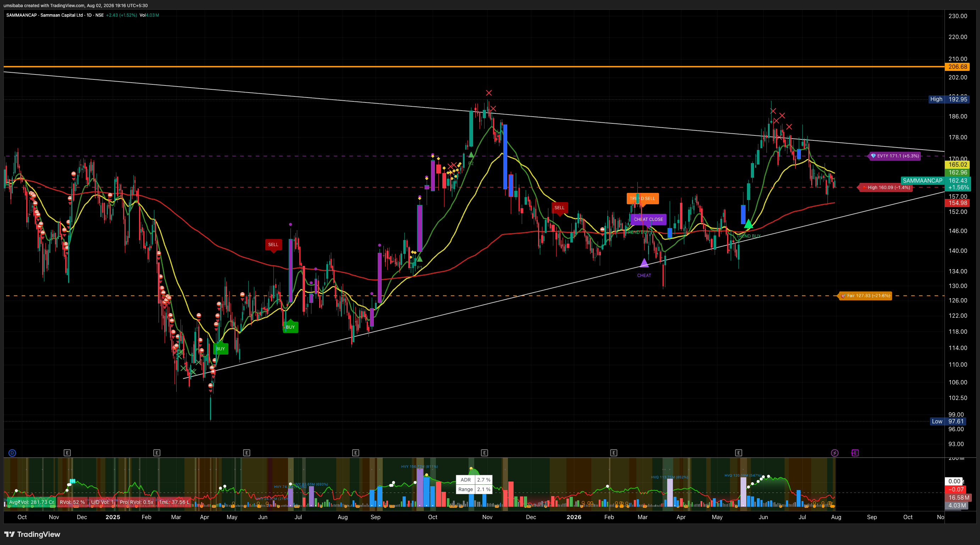
Task: Click the SAMMAANCAP last price symbol label
Action: [x=922, y=180]
